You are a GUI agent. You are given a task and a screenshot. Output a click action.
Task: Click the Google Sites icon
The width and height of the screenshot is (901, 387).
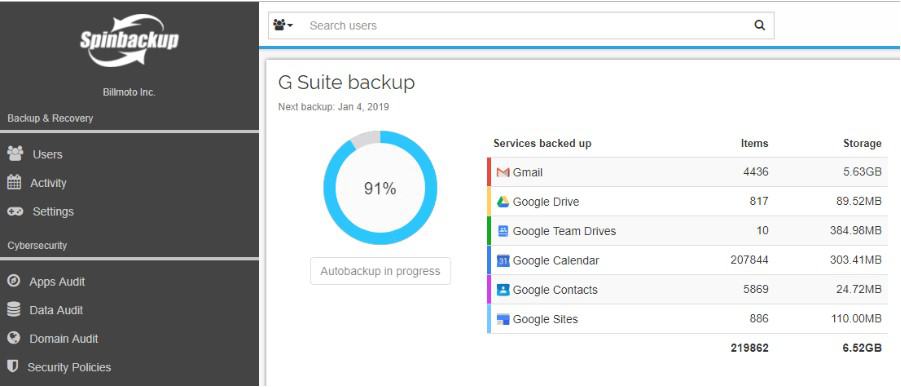coord(503,319)
